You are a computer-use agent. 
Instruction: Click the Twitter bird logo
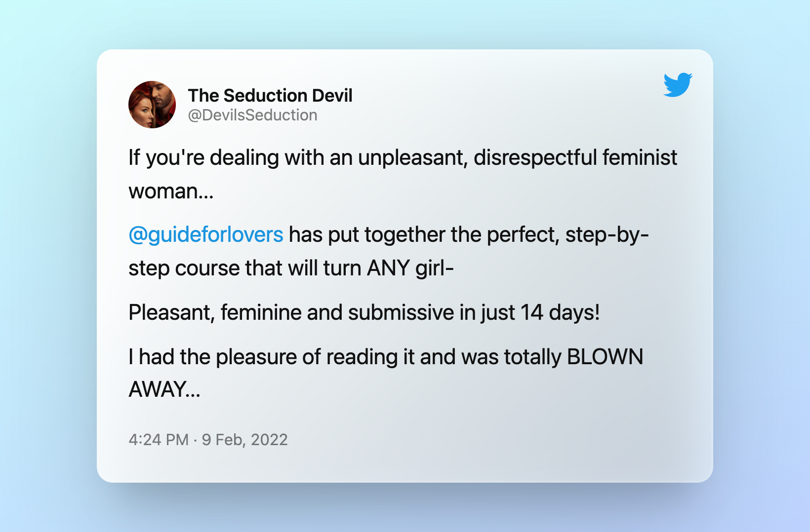(x=678, y=85)
